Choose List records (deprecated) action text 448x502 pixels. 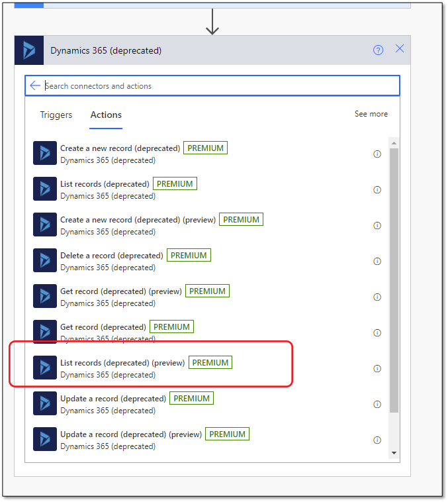point(105,184)
